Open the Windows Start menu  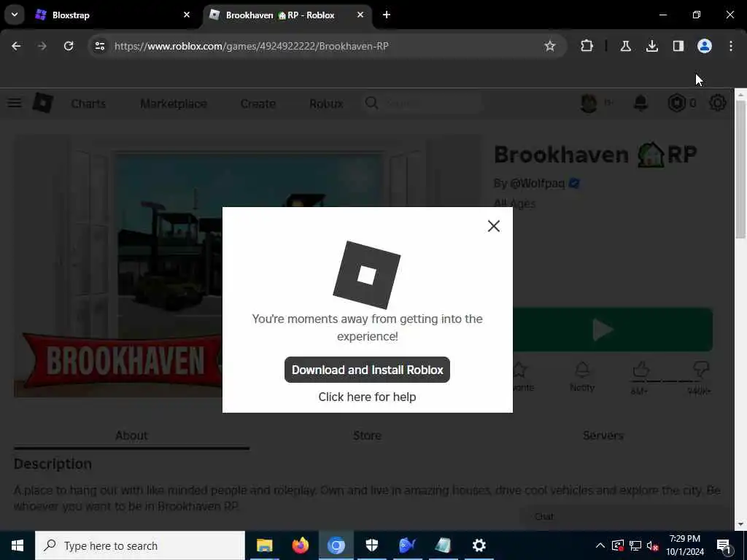coord(18,545)
